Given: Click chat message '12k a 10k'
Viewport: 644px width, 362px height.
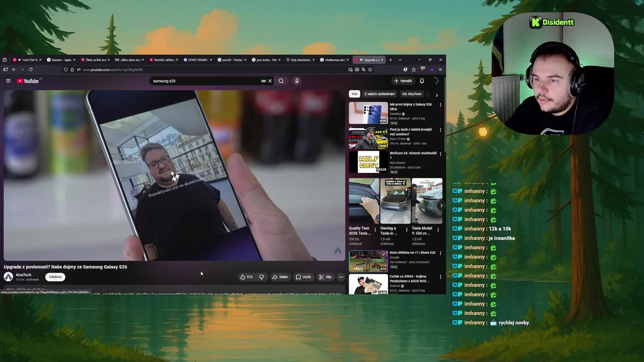Looking at the screenshot, I should pyautogui.click(x=500, y=229).
